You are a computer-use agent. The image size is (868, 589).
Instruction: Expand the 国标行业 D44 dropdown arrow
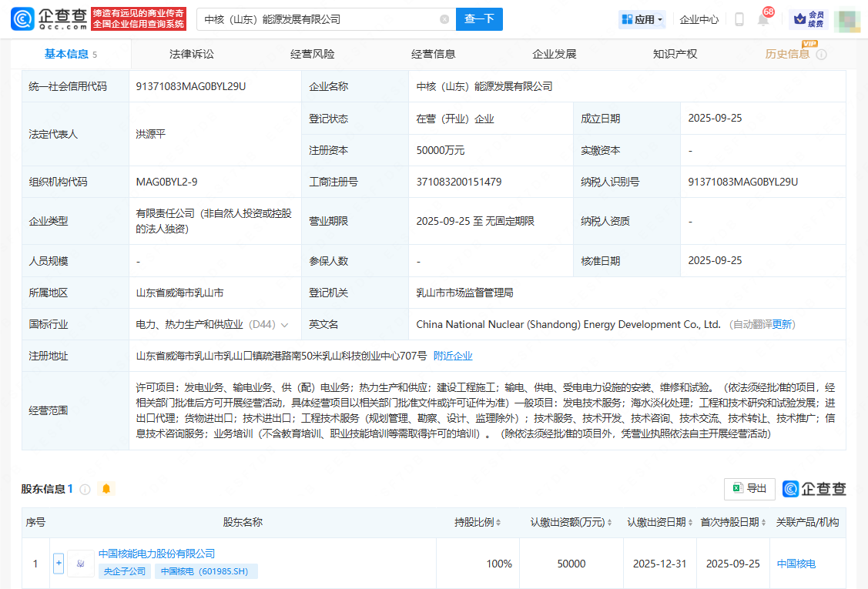285,325
